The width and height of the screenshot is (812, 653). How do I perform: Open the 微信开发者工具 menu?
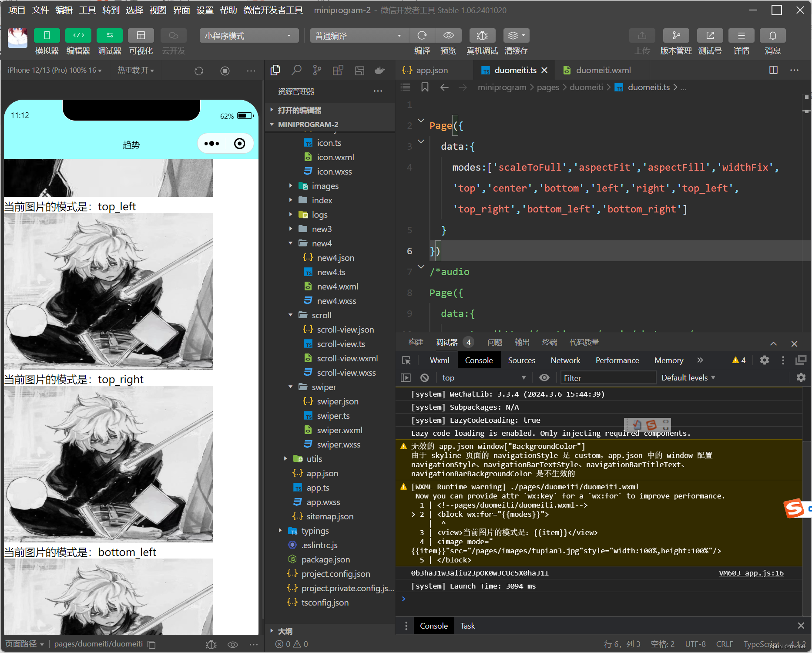(273, 10)
